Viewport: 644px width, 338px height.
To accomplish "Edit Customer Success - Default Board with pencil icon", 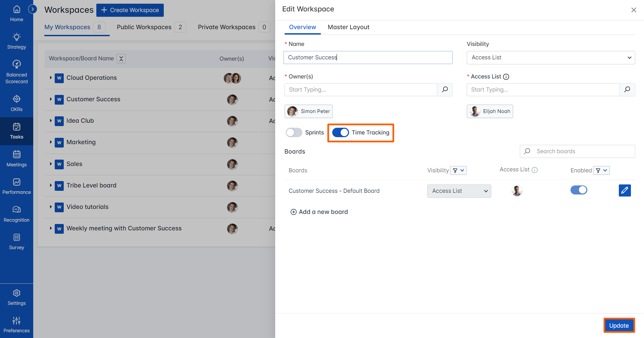I will pos(625,190).
